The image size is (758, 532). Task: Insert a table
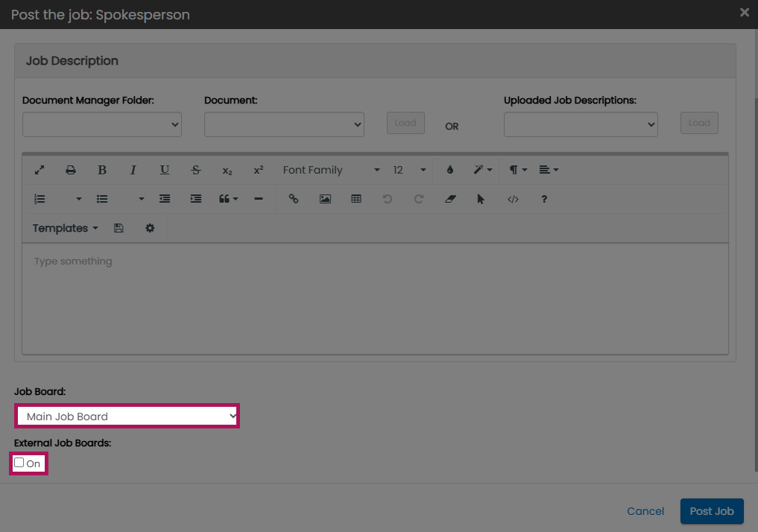click(356, 199)
